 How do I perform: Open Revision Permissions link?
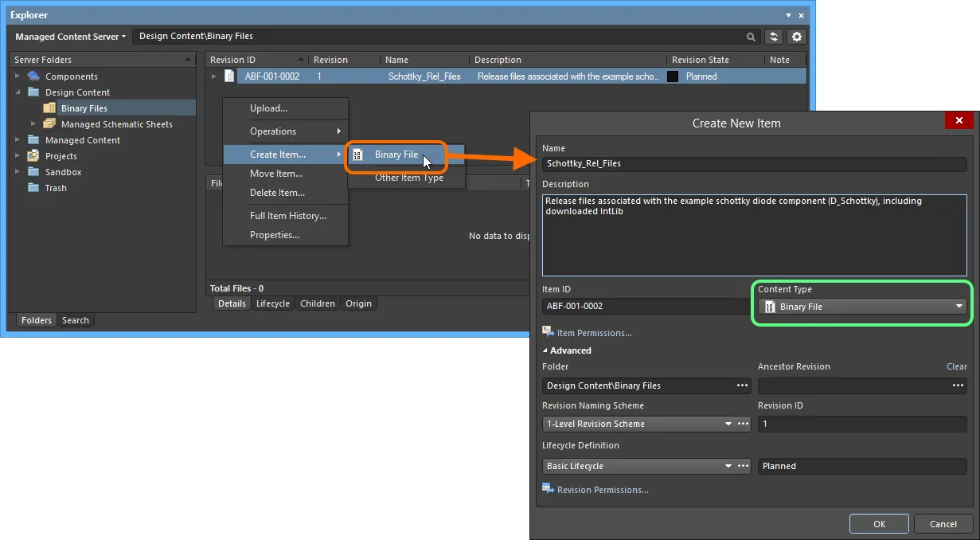click(603, 490)
